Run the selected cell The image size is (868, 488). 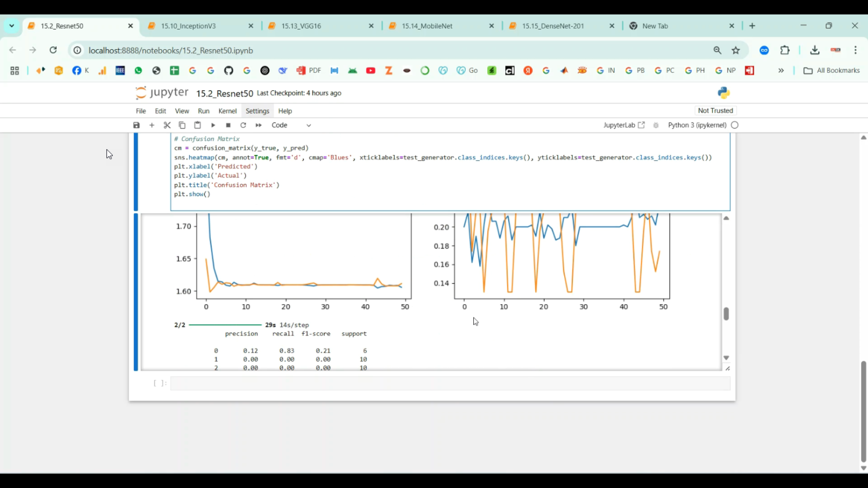[213, 125]
